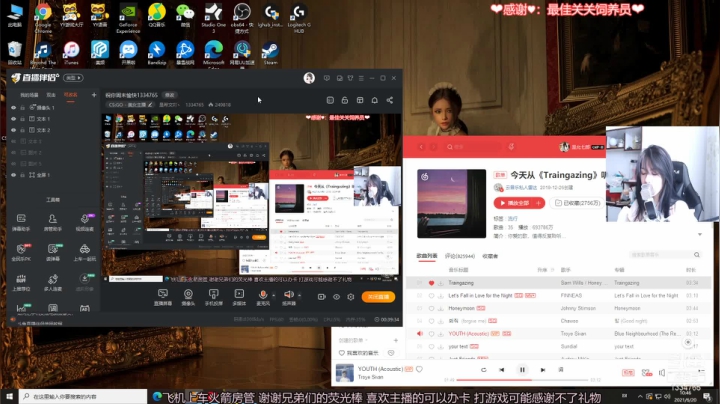Click the 已收藏 favorites button
Screen dimensions: 720x404
[x=577, y=203]
